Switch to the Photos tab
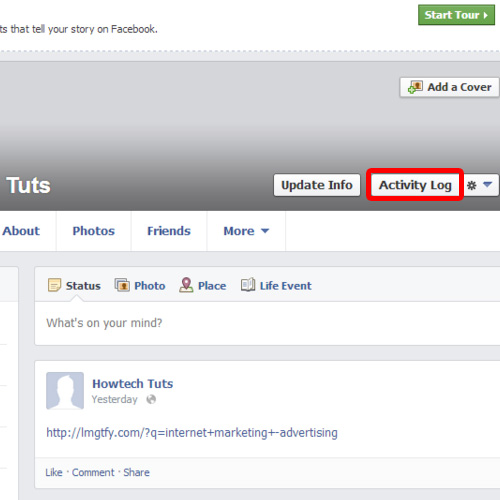 [x=94, y=231]
